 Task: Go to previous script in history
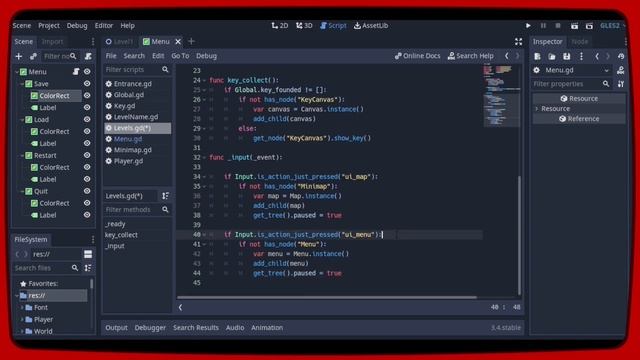pos(507,56)
